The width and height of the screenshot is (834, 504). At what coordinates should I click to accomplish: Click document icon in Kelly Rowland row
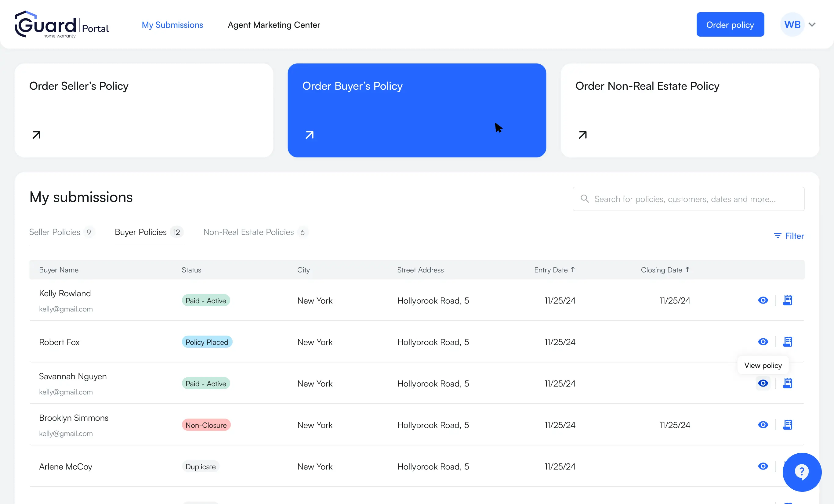tap(787, 301)
